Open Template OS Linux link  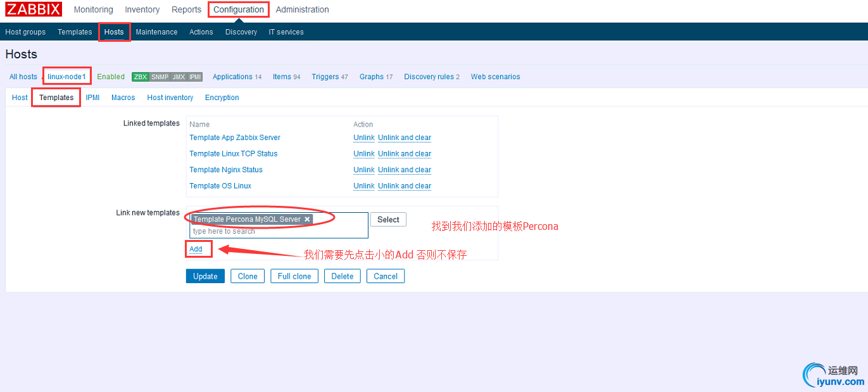pos(220,186)
